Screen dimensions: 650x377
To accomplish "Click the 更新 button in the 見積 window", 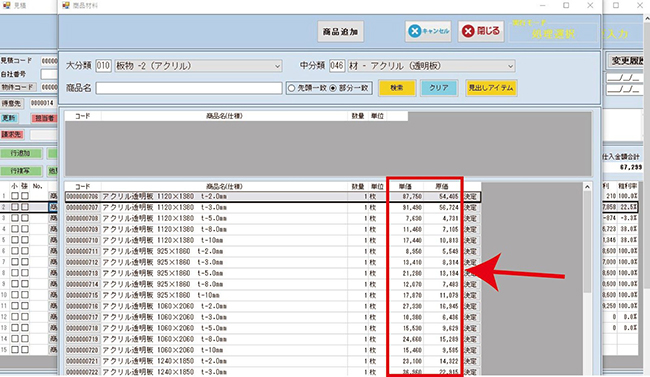I will 9,119.
